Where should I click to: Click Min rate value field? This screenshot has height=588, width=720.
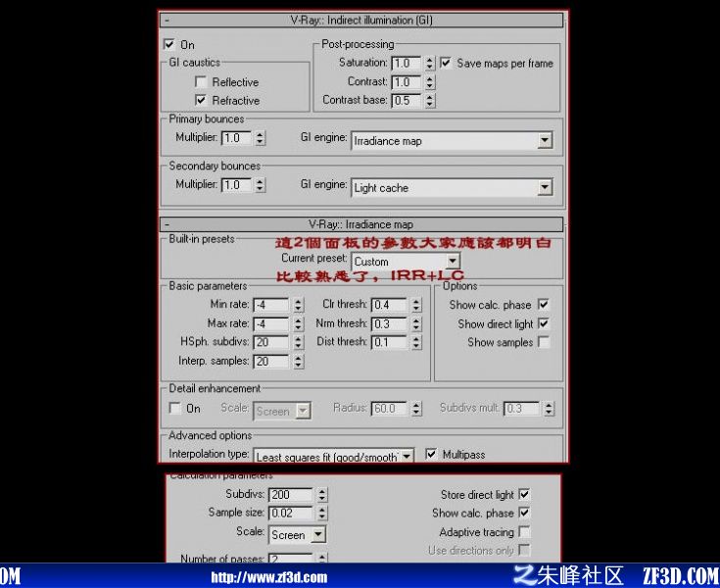pyautogui.click(x=271, y=305)
